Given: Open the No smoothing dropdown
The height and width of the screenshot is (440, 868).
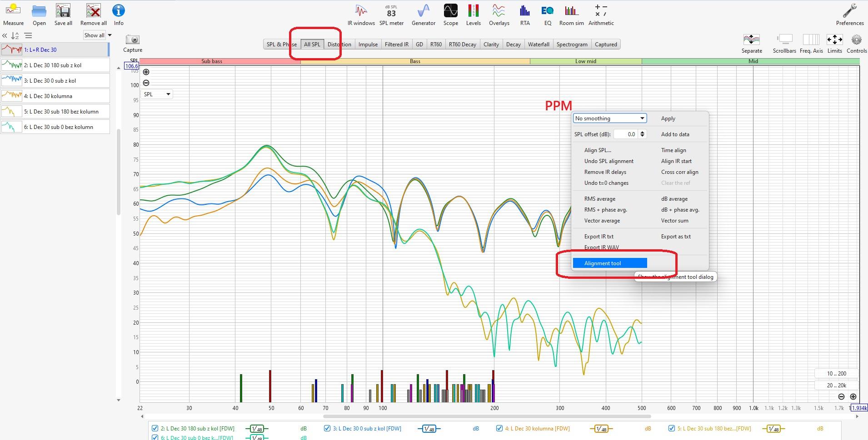Looking at the screenshot, I should (609, 119).
